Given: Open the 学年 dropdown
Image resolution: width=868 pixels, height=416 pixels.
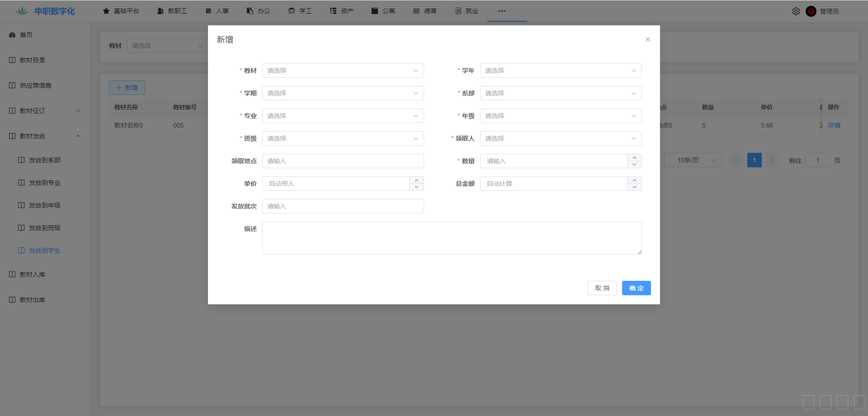Looking at the screenshot, I should tap(561, 71).
